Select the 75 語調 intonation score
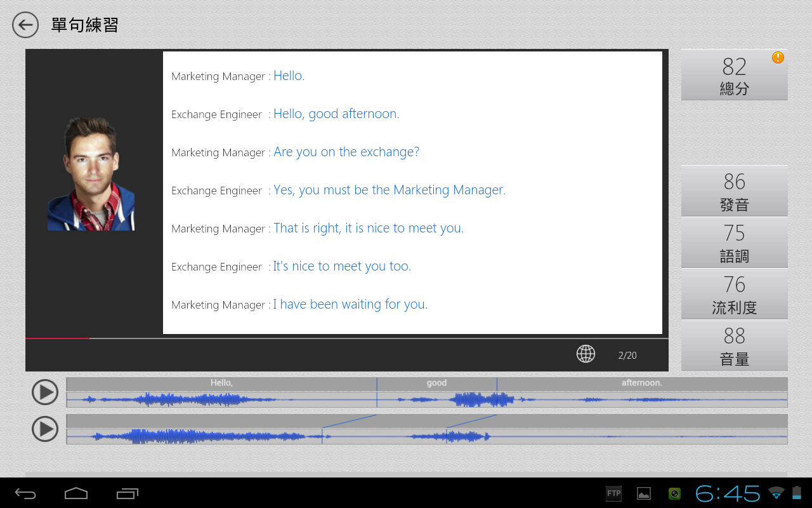Image resolution: width=812 pixels, height=508 pixels. [734, 243]
